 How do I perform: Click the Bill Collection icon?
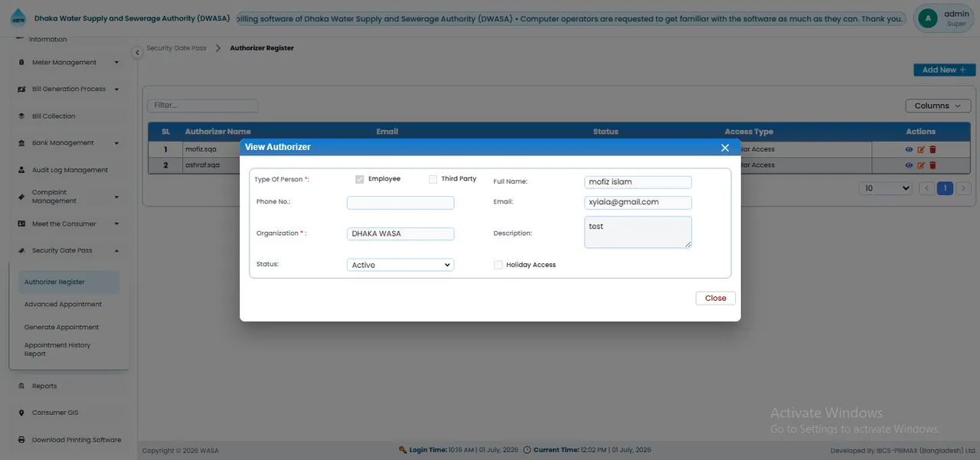(x=22, y=116)
